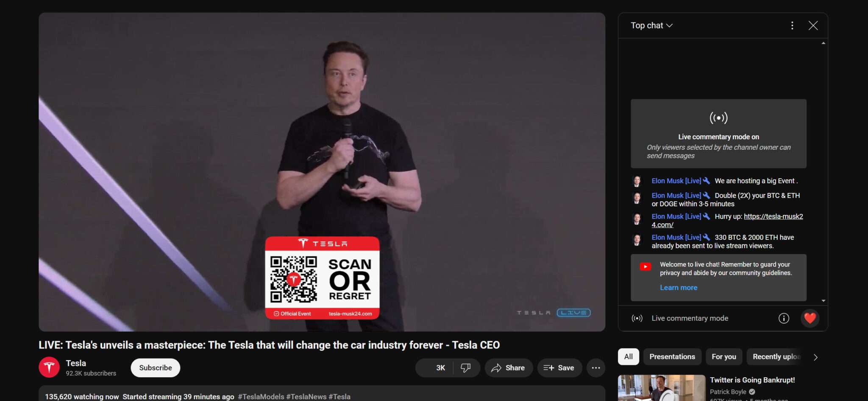Click the live commentary broadcast icon
The width and height of the screenshot is (868, 401).
[637, 318]
